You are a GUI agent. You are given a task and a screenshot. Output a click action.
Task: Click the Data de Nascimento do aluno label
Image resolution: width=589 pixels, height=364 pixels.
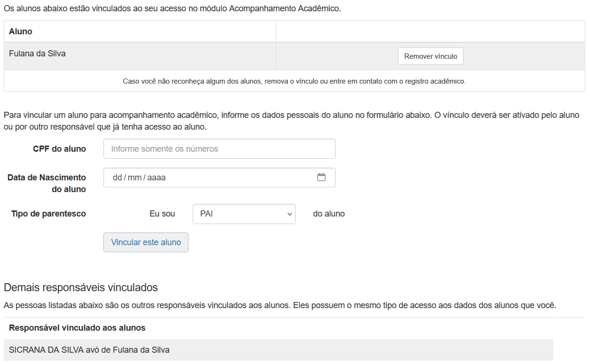47,183
